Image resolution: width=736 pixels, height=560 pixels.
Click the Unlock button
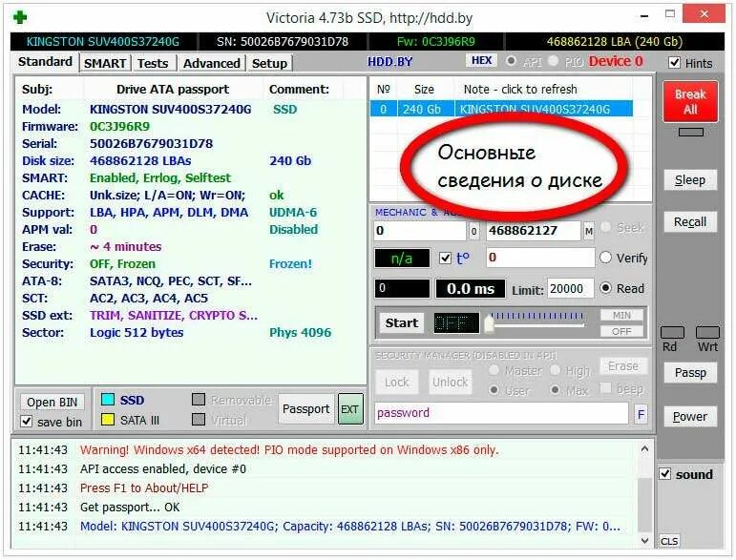click(x=451, y=383)
